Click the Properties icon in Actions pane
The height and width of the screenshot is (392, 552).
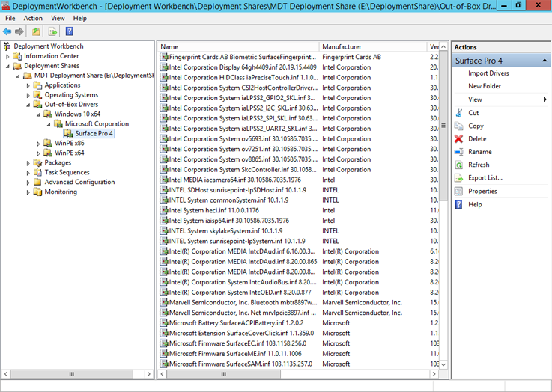pos(459,191)
